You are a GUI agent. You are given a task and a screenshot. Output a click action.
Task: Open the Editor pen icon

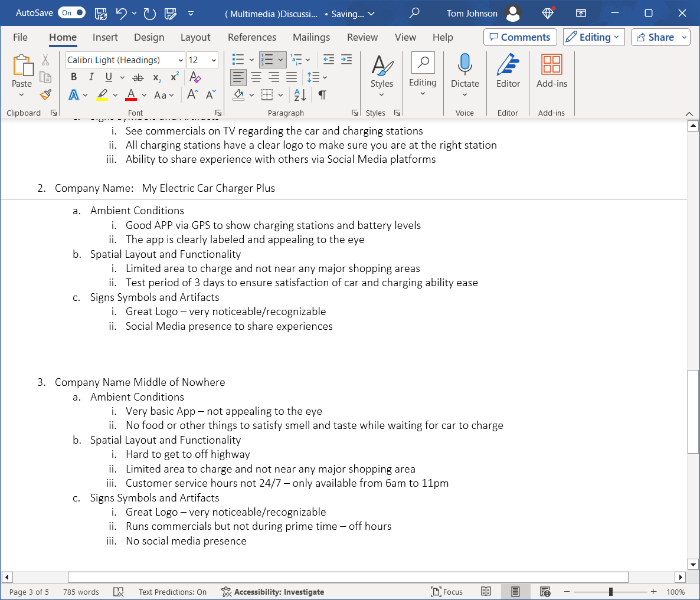508,65
